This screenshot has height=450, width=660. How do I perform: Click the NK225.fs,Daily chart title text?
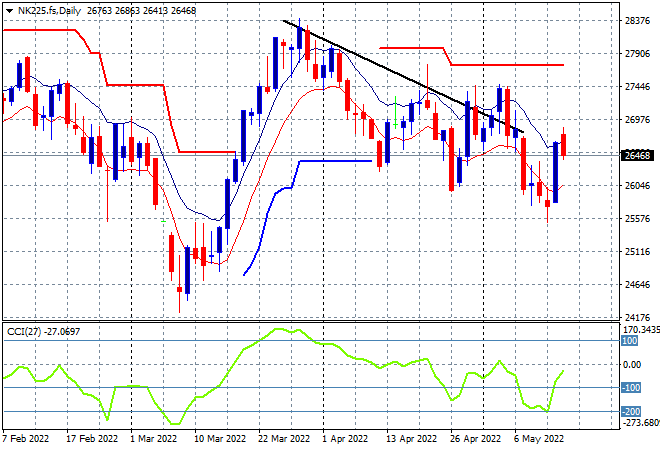pos(49,11)
